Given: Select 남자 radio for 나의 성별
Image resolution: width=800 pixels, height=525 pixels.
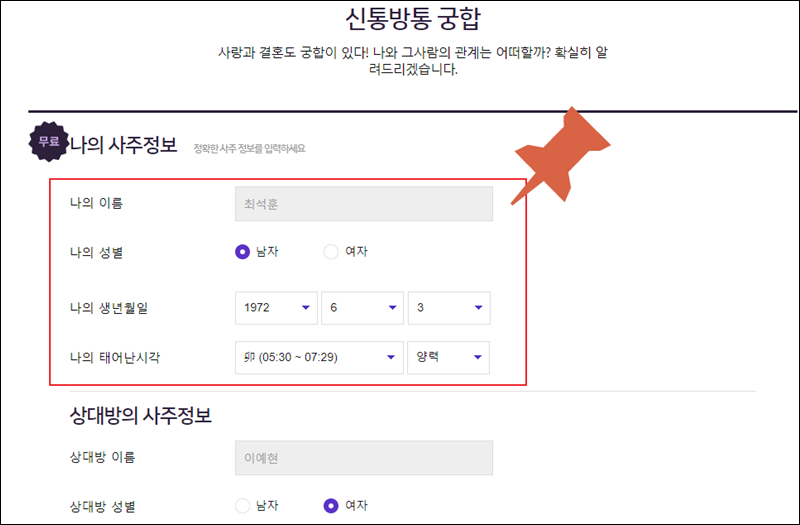Looking at the screenshot, I should [x=242, y=252].
